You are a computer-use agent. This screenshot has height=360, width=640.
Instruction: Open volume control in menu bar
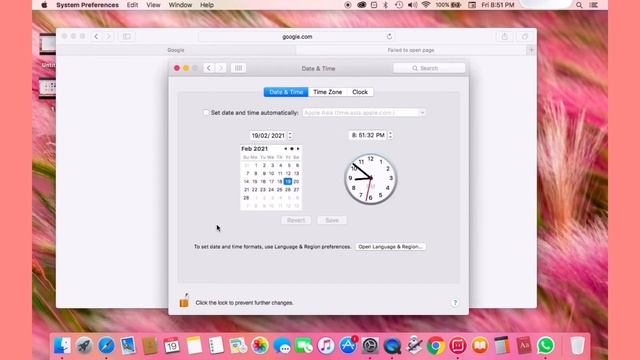click(x=413, y=5)
